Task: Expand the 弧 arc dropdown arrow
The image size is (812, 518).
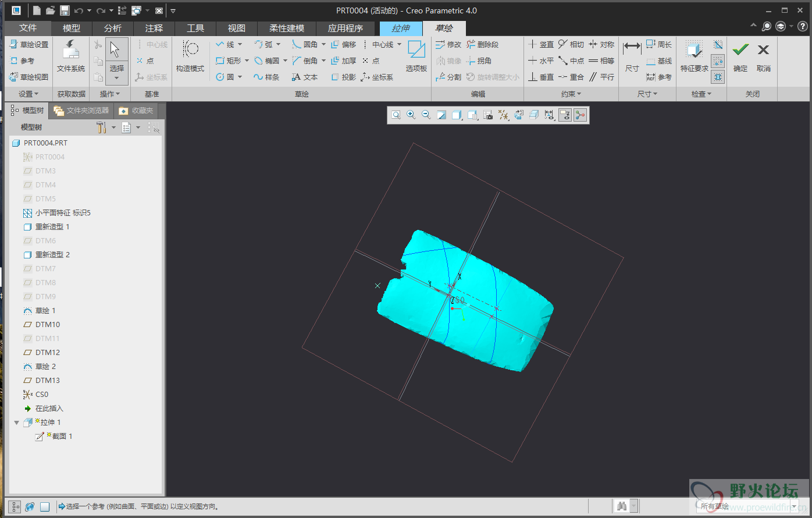Action: (278, 44)
